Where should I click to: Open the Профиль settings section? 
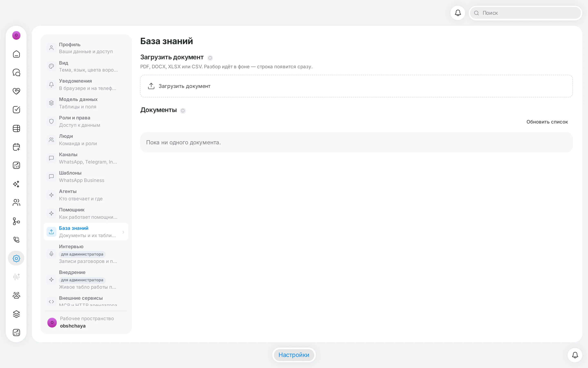[x=86, y=48]
